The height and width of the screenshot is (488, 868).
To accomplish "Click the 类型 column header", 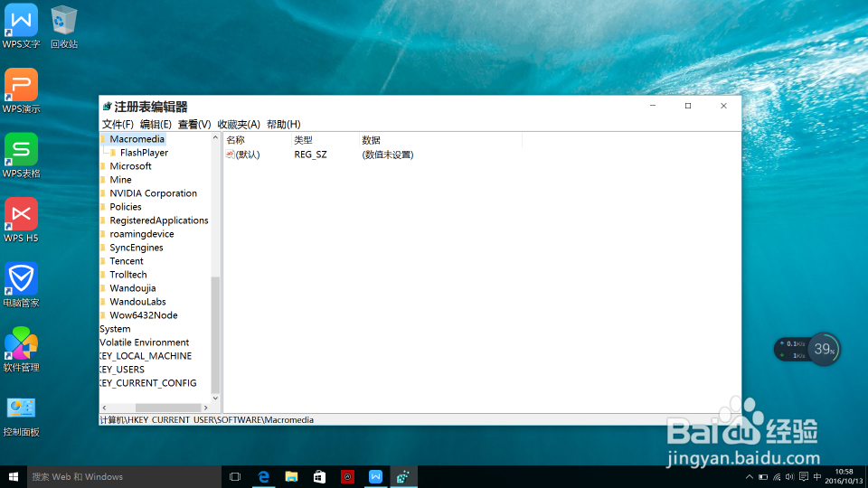I will point(325,140).
